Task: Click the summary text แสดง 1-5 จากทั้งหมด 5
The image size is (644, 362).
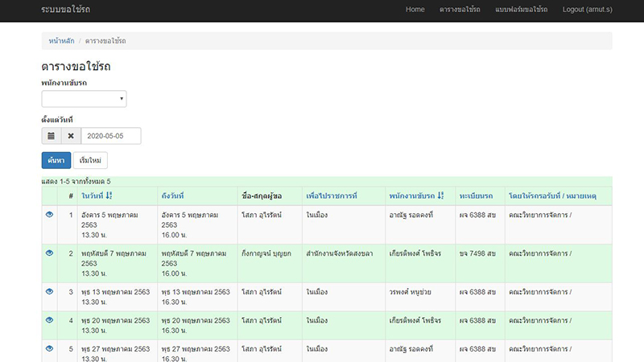Action: click(76, 182)
